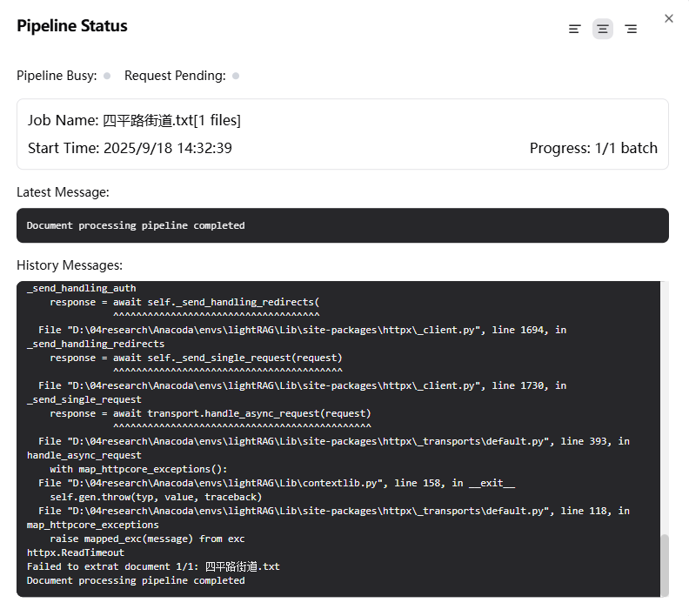Image resolution: width=689 pixels, height=616 pixels.
Task: Click the httpx.ReadTimeout error line
Action: 76,552
